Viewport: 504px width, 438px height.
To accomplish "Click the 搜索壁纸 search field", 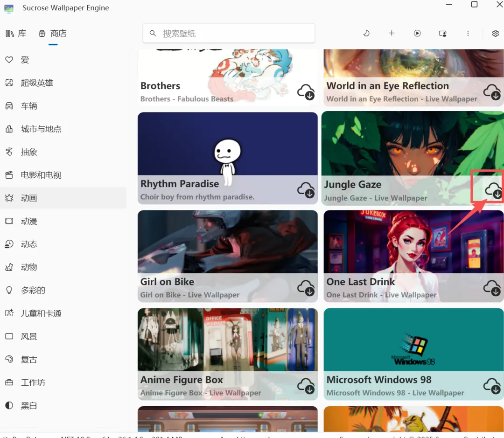I will coord(229,33).
